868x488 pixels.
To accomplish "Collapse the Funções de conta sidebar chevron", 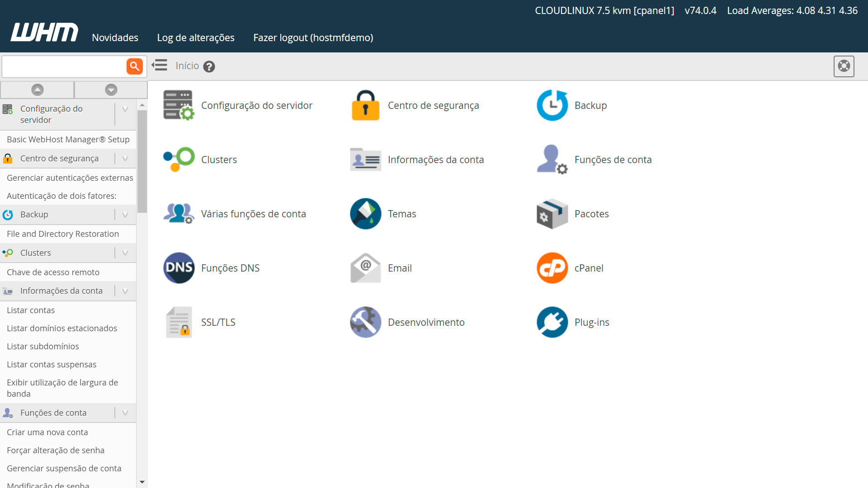I will (125, 413).
